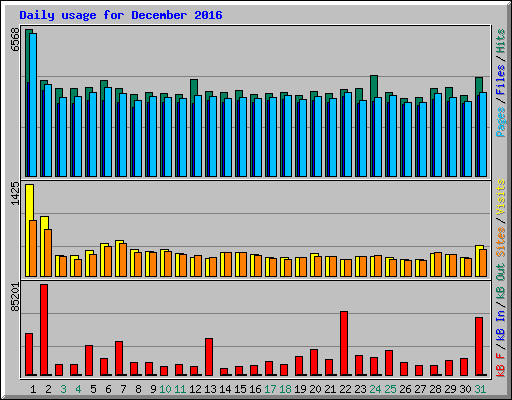Click the tallest red kB bar for day 2

44,330
